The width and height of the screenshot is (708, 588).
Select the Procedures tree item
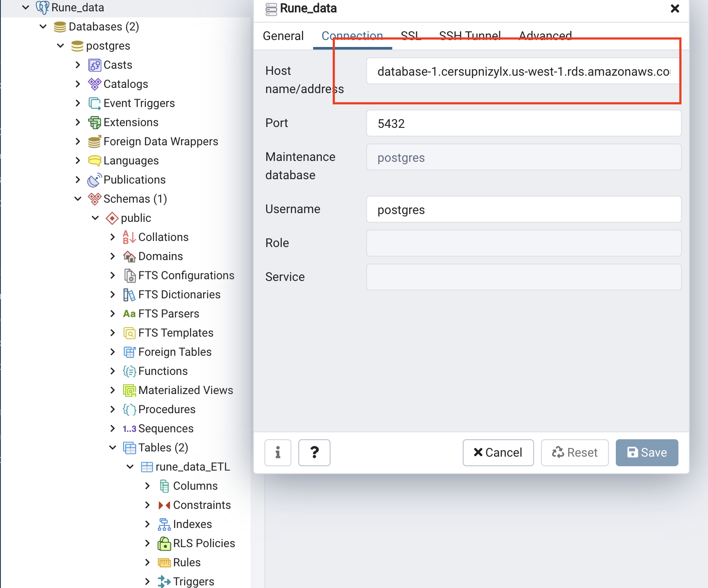[167, 410]
